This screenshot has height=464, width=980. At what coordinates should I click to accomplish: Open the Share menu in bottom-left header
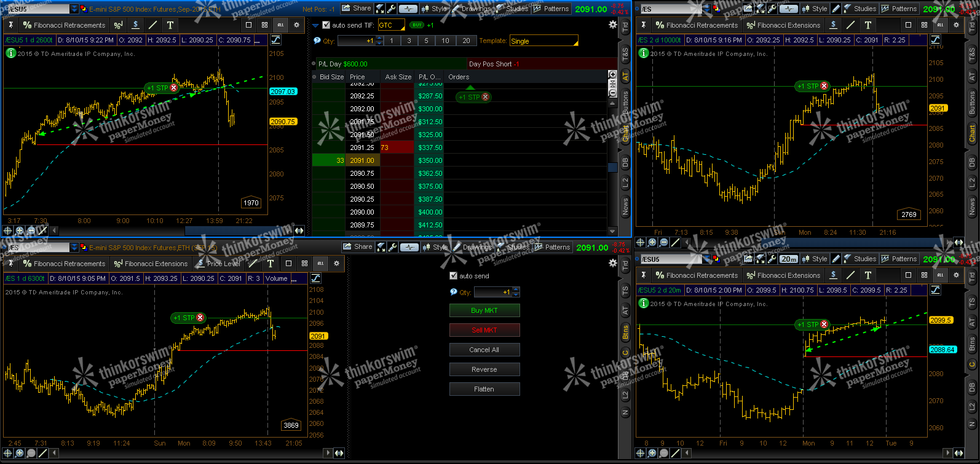click(357, 247)
